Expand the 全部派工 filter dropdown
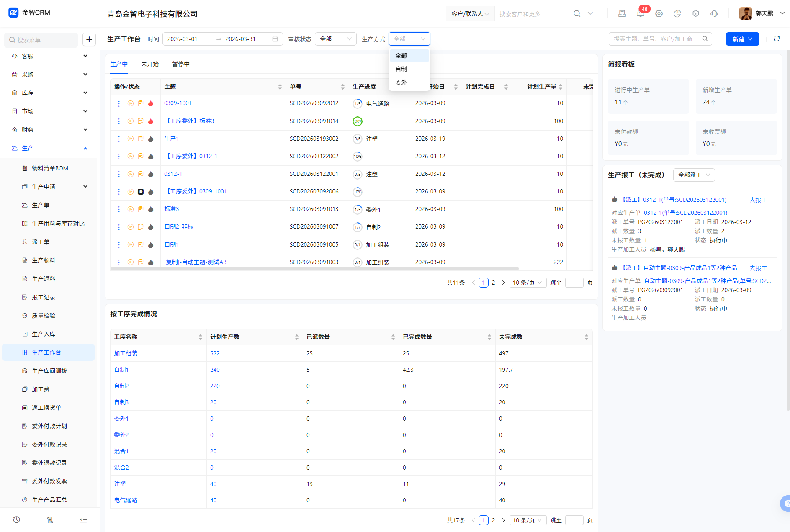The height and width of the screenshot is (532, 790). click(694, 175)
